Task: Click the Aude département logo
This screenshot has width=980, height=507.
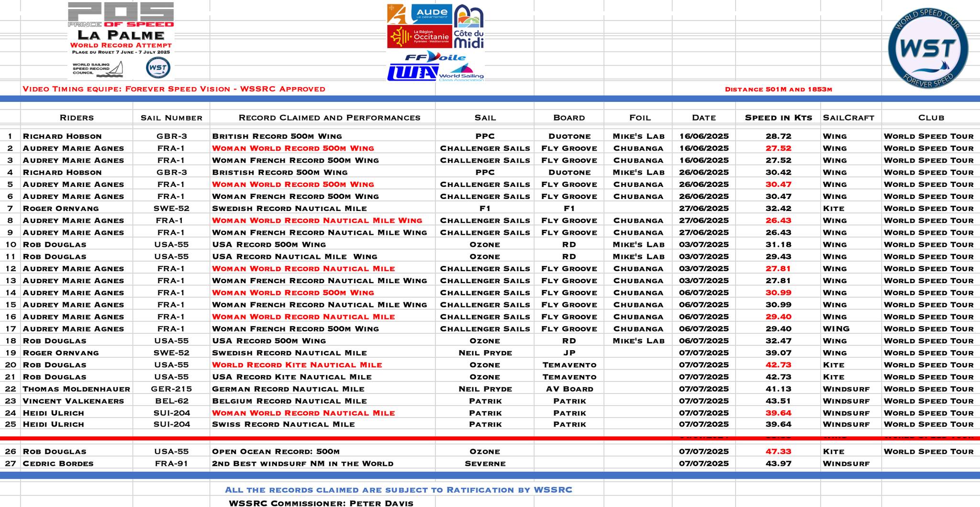Action: pyautogui.click(x=420, y=13)
